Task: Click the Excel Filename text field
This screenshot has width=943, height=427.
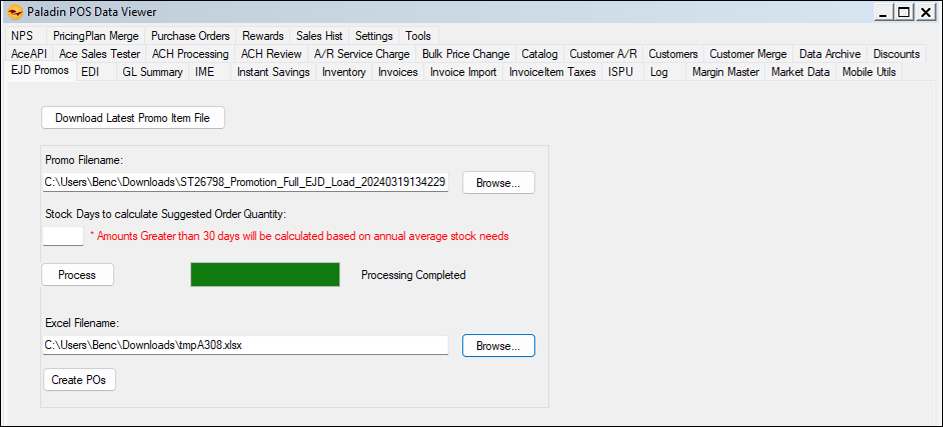Action: tap(245, 345)
